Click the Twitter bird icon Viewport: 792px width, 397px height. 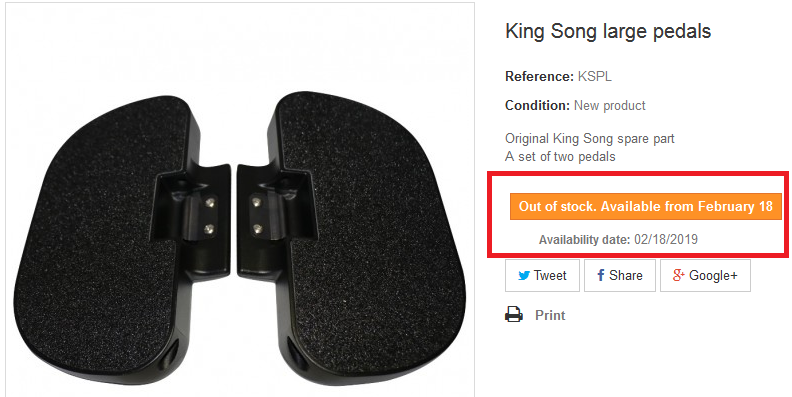coord(524,276)
